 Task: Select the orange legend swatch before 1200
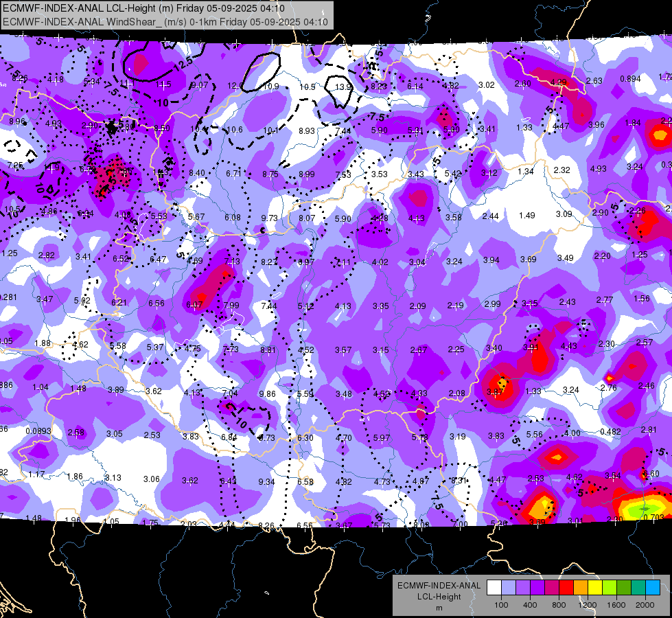[580, 588]
